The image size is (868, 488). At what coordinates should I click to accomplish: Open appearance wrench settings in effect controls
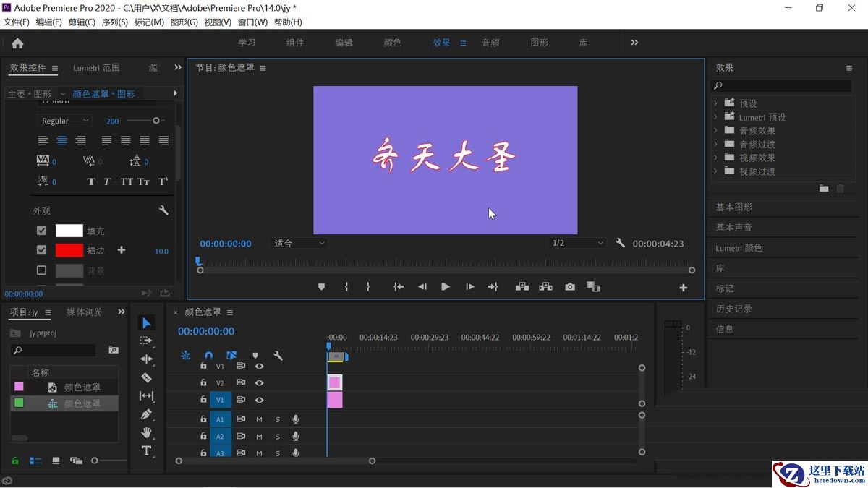pyautogui.click(x=163, y=210)
